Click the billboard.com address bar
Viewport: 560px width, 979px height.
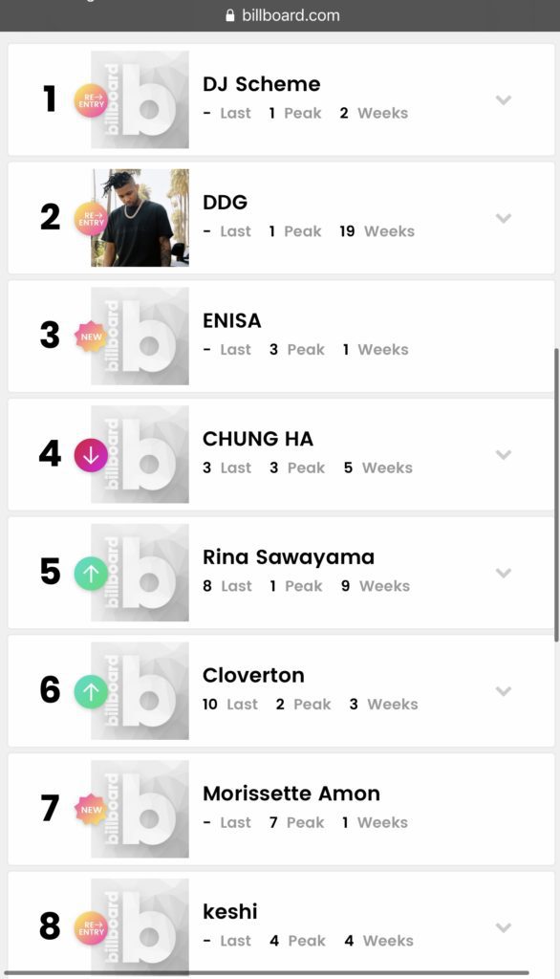pyautogui.click(x=280, y=15)
